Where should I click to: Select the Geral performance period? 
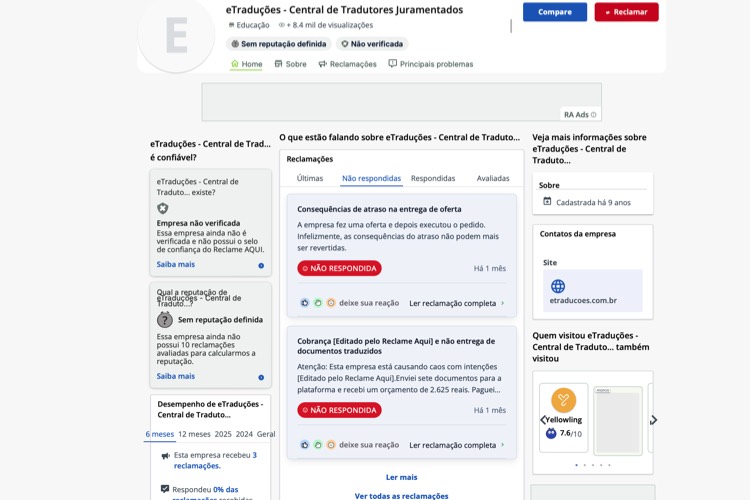pyautogui.click(x=266, y=434)
